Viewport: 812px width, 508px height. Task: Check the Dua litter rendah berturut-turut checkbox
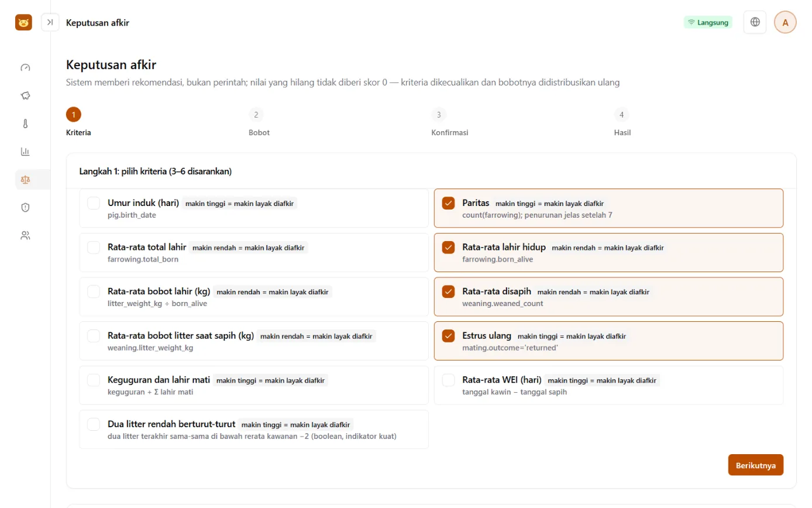pos(94,424)
